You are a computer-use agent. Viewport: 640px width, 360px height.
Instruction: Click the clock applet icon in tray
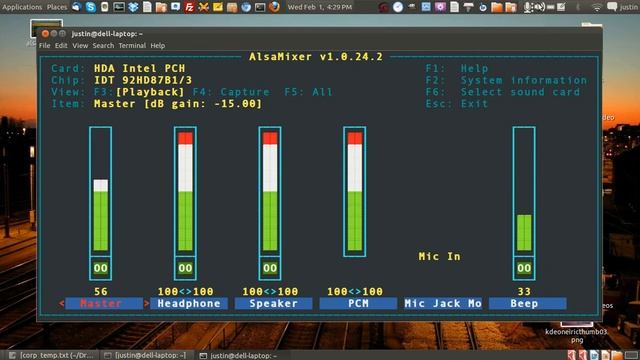click(398, 7)
